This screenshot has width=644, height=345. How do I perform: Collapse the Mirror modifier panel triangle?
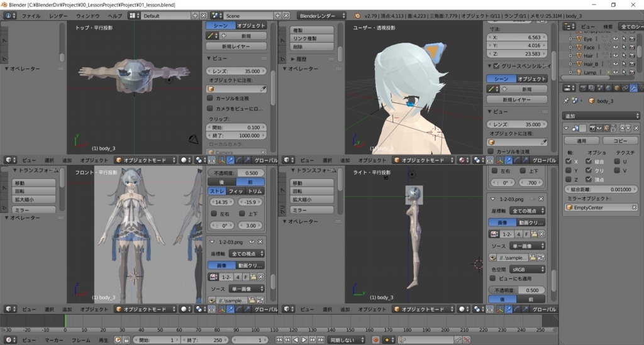(x=567, y=128)
